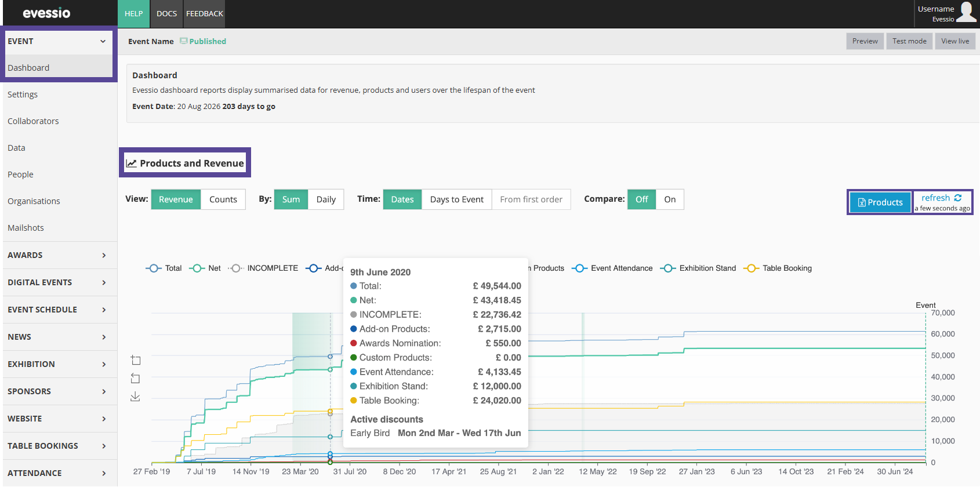The width and height of the screenshot is (980, 487).
Task: Toggle the Total series legend marker
Action: tap(153, 268)
